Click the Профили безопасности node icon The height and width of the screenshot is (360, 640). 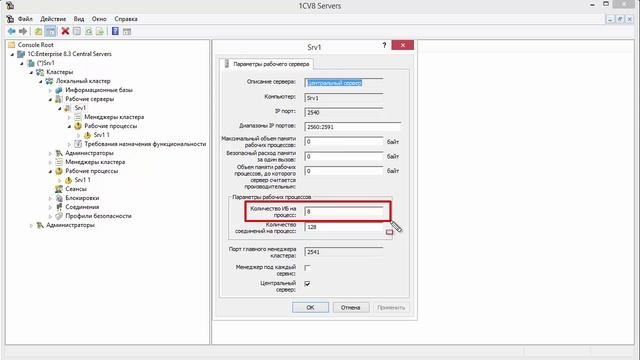click(59, 216)
